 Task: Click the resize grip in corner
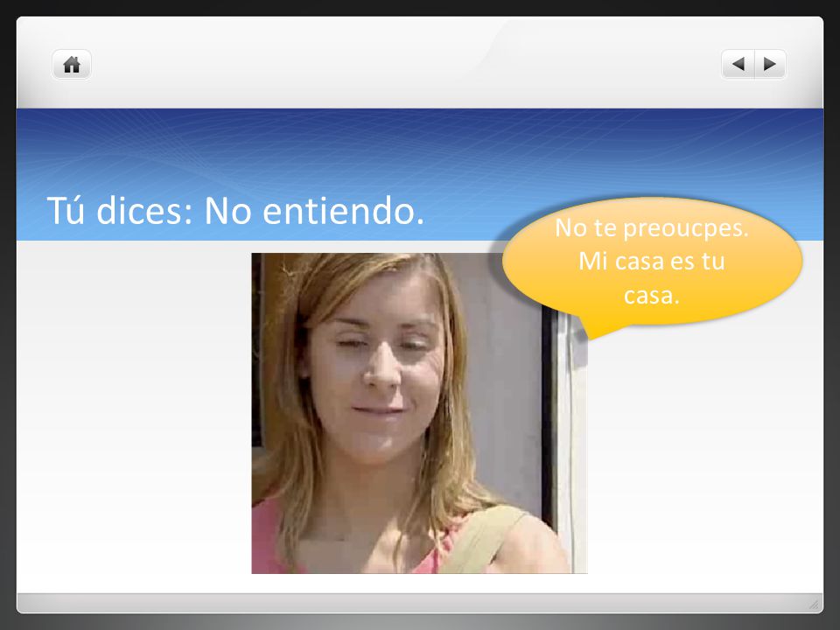(814, 604)
